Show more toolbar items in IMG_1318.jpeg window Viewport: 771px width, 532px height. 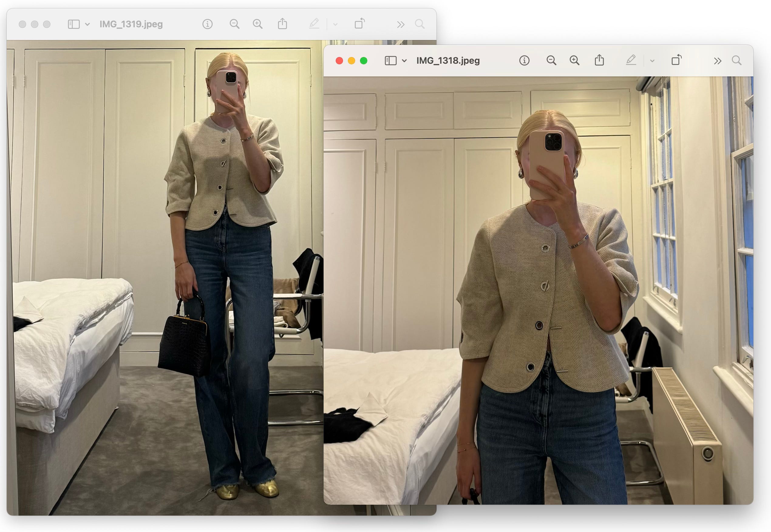(x=718, y=61)
